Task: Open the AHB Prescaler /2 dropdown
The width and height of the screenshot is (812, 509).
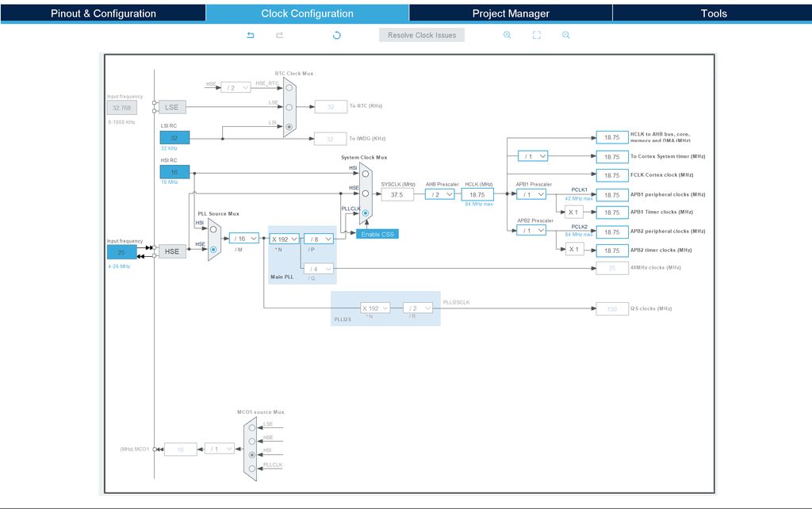Action: click(440, 195)
